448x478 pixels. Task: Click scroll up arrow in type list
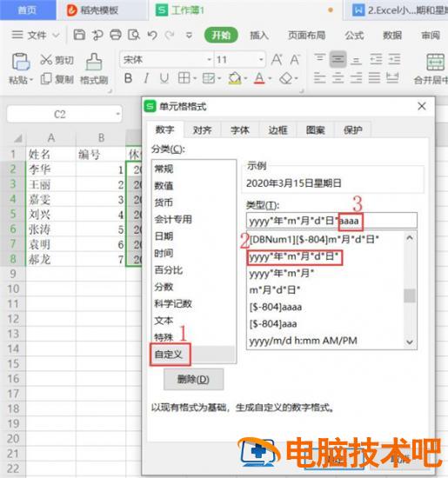tap(410, 238)
